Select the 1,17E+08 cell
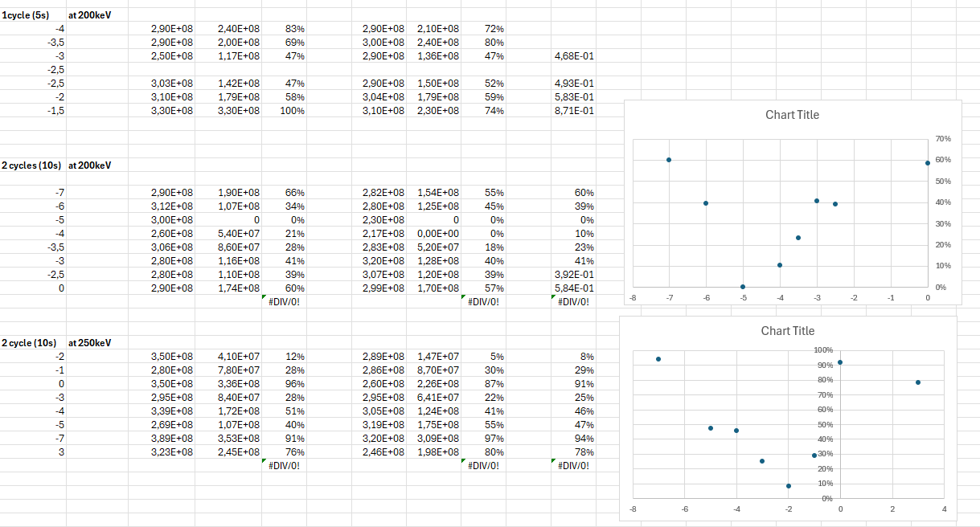Viewport: 980px width, 527px height. click(228, 56)
